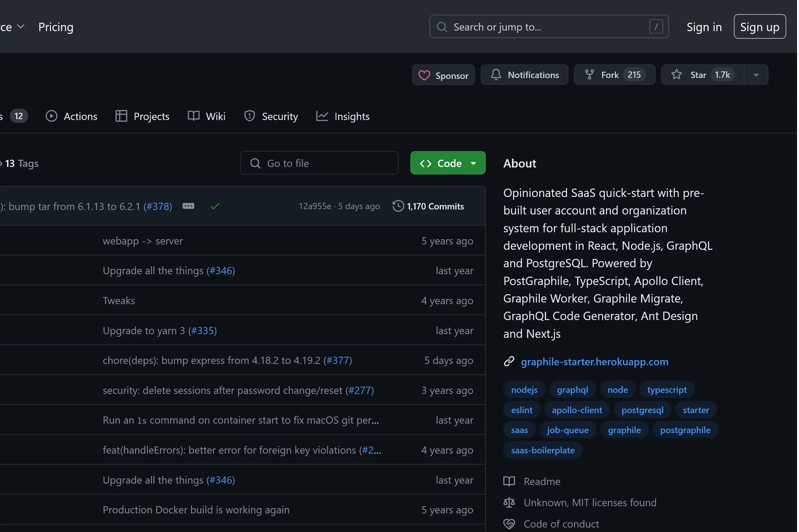The width and height of the screenshot is (799, 532).
Task: Click the Notifications bell icon
Action: pos(496,75)
